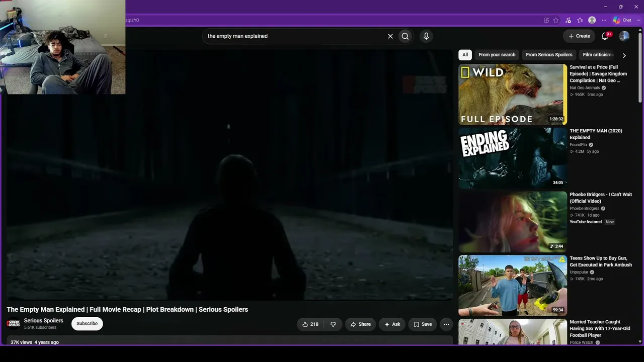
Task: Start voice search with the microphone
Action: click(426, 36)
